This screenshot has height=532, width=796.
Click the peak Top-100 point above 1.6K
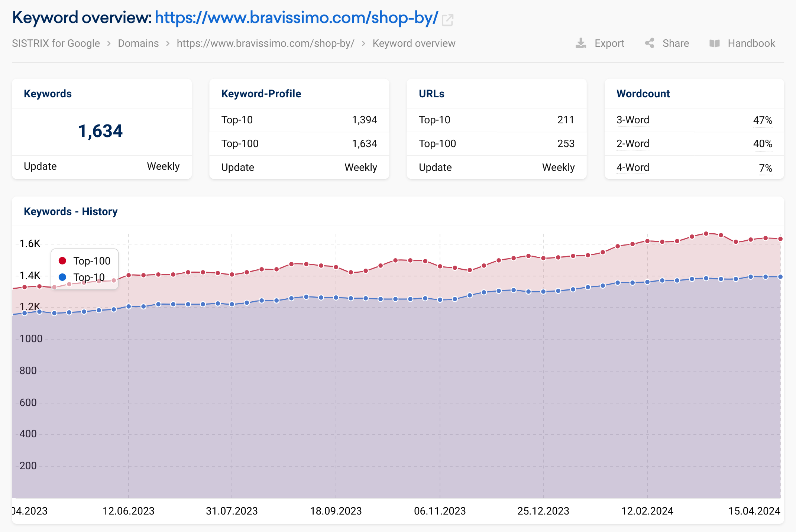click(x=706, y=234)
